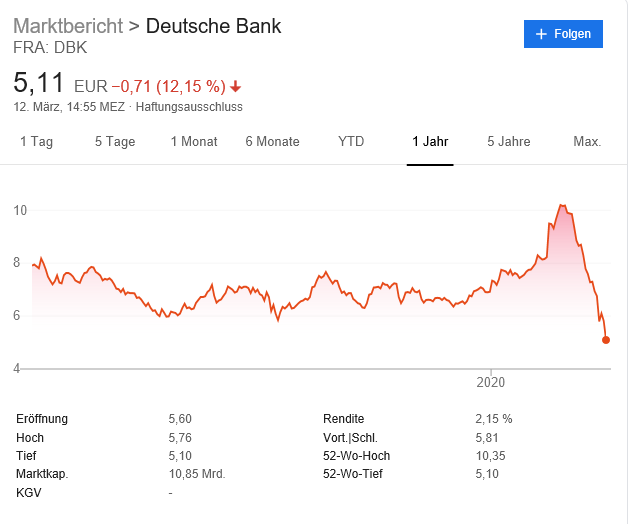Click the 52-Wo-Hoch value 10,35
Image resolution: width=638 pixels, height=524 pixels.
(x=490, y=456)
